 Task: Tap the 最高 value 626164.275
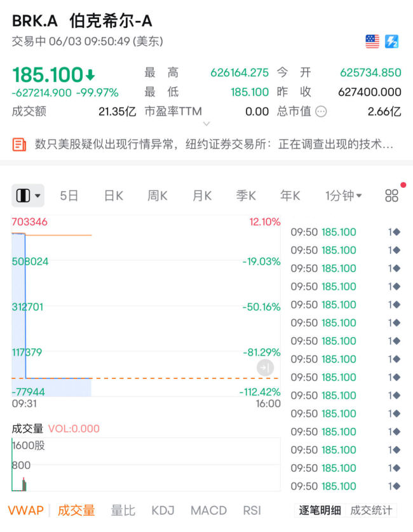coord(240,72)
